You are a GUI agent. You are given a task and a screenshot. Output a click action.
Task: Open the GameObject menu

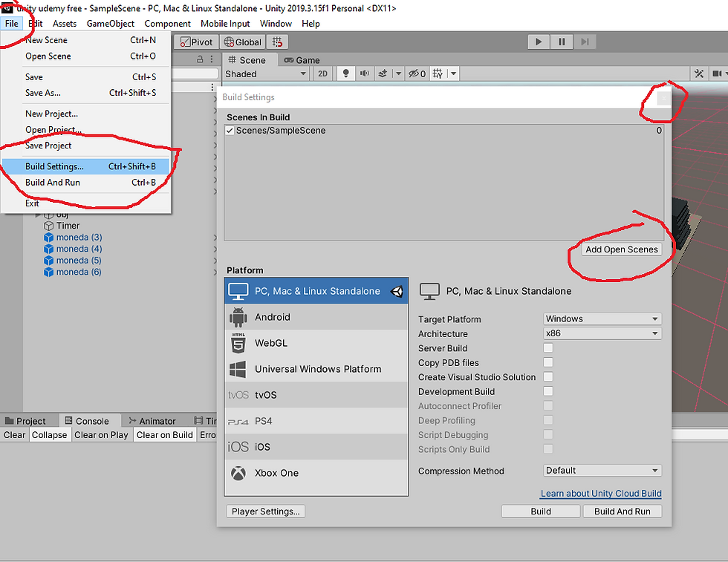(x=111, y=24)
